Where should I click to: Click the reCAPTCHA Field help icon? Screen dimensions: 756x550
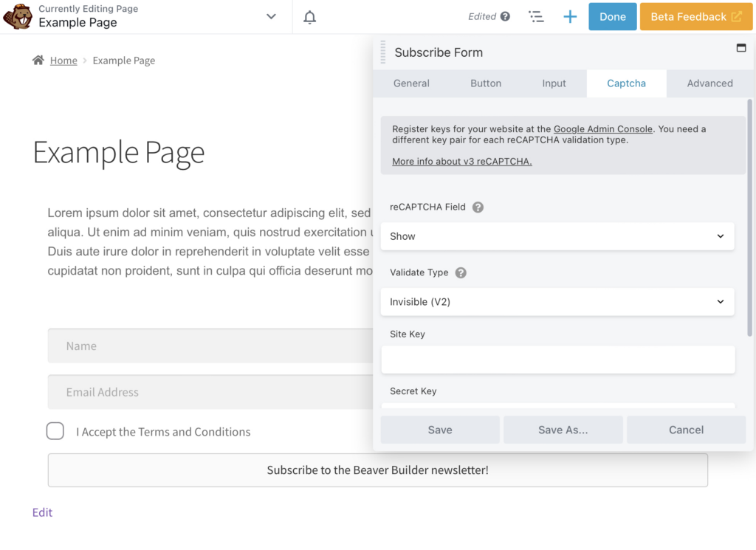point(478,207)
